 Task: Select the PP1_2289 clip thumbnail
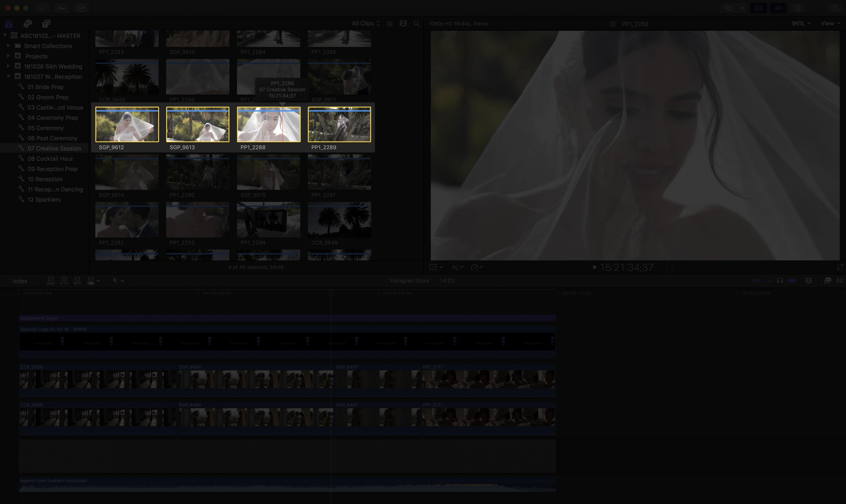pyautogui.click(x=339, y=124)
